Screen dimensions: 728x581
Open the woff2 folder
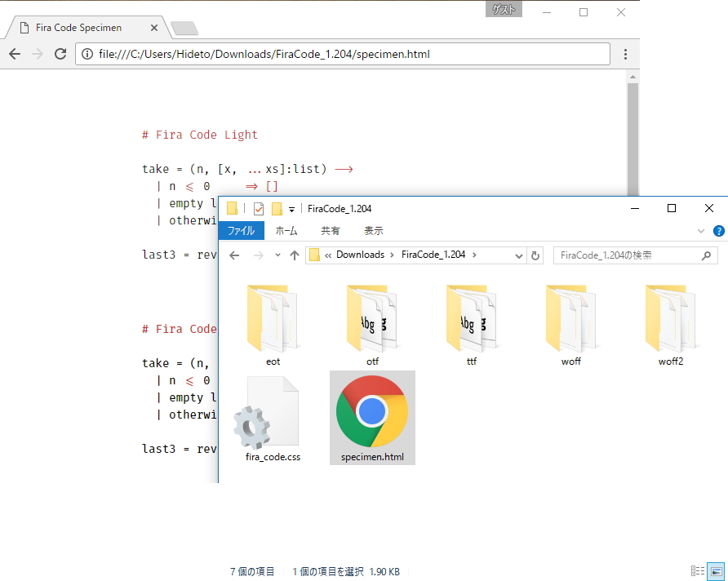[x=670, y=318]
